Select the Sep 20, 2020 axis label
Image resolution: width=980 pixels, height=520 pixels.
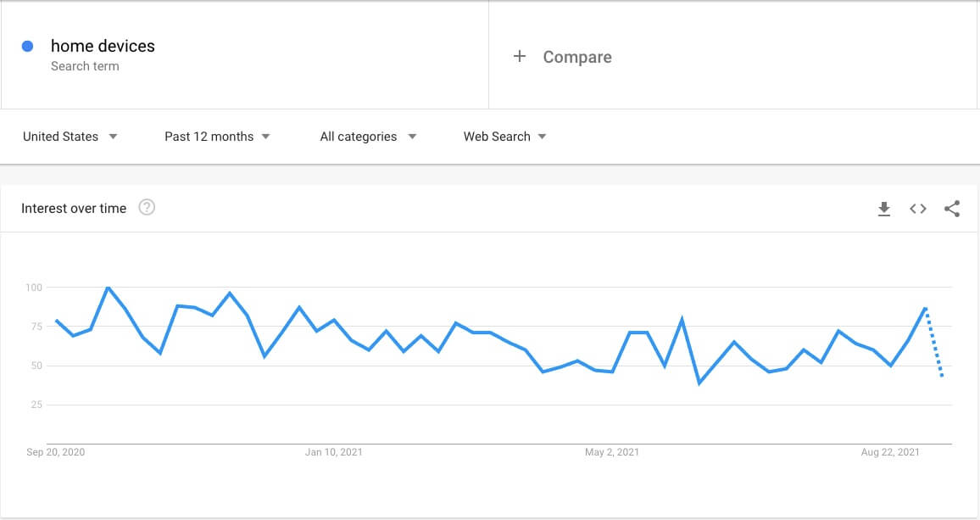point(56,452)
